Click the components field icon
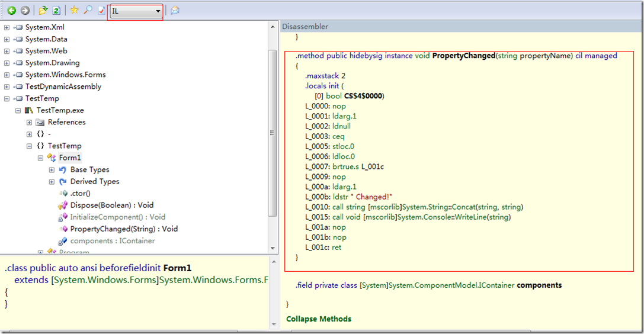 [x=63, y=241]
